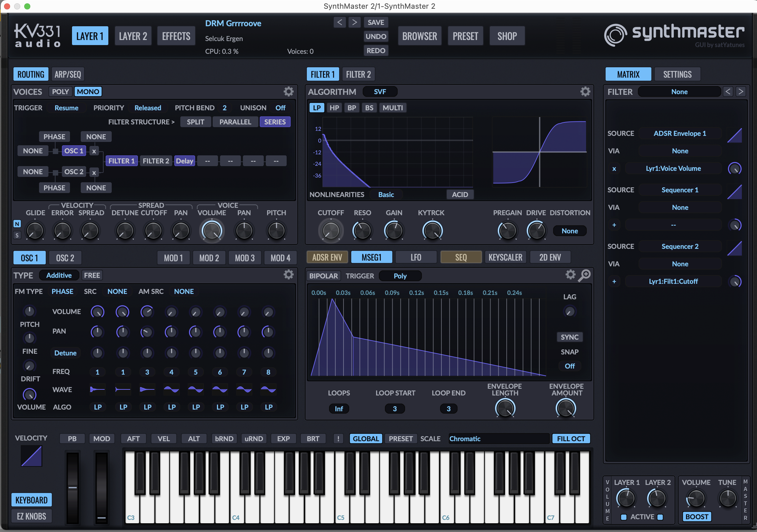Click ADSR Envelope 1 source curve icon
The width and height of the screenshot is (757, 532).
(x=734, y=135)
